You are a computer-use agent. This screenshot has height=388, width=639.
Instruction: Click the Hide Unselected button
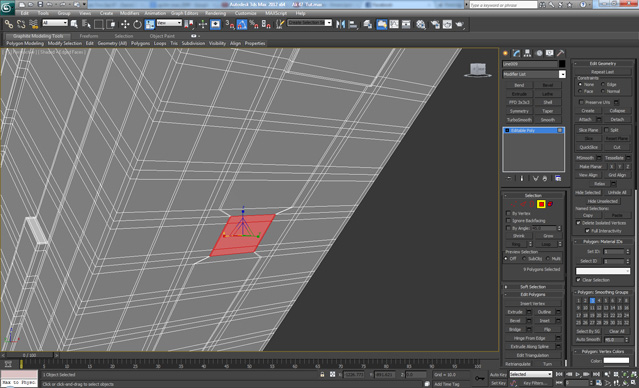coord(603,201)
